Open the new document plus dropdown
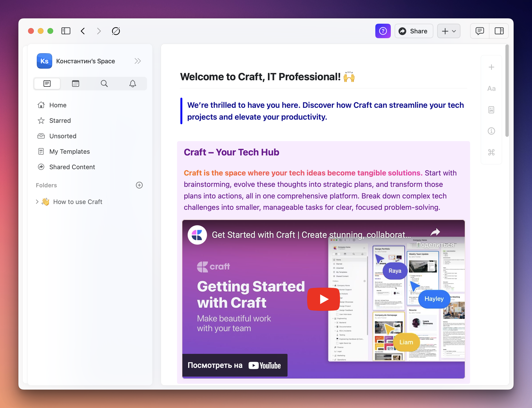 pyautogui.click(x=448, y=31)
